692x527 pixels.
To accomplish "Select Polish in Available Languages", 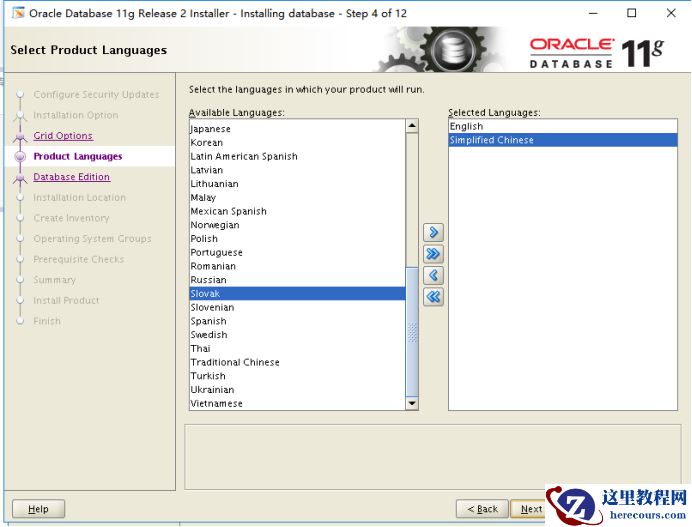I will [x=297, y=238].
